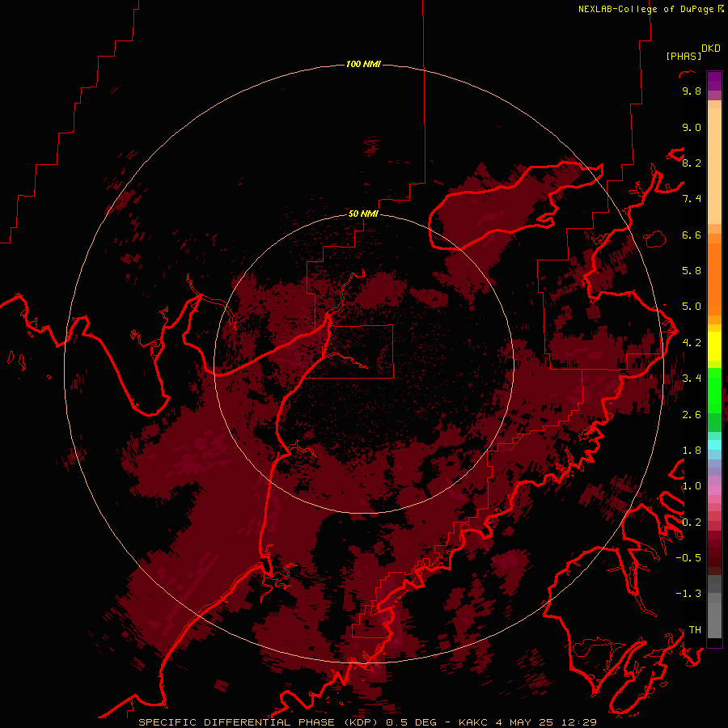Click the Specific Differential Phase caption line
The height and width of the screenshot is (728, 728).
(367, 722)
